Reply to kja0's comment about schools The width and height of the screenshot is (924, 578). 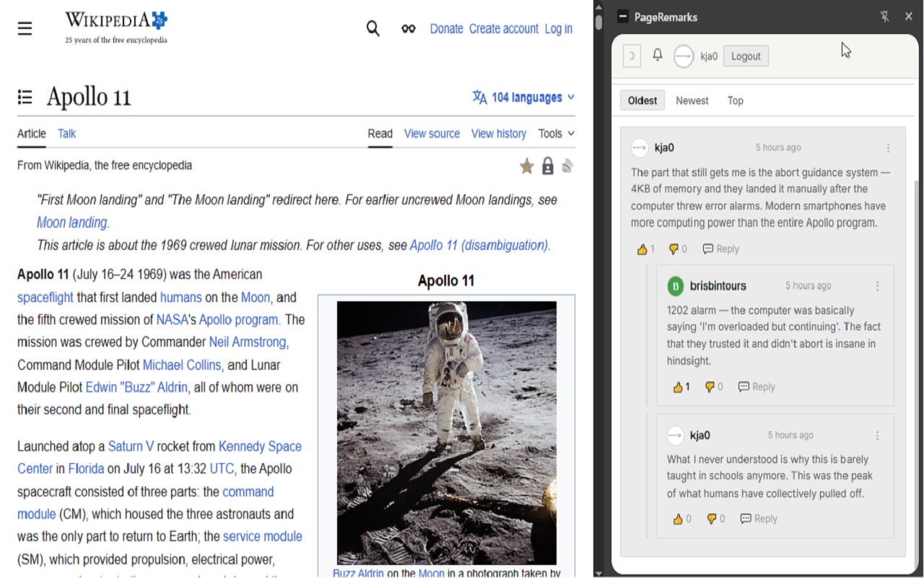pos(759,519)
